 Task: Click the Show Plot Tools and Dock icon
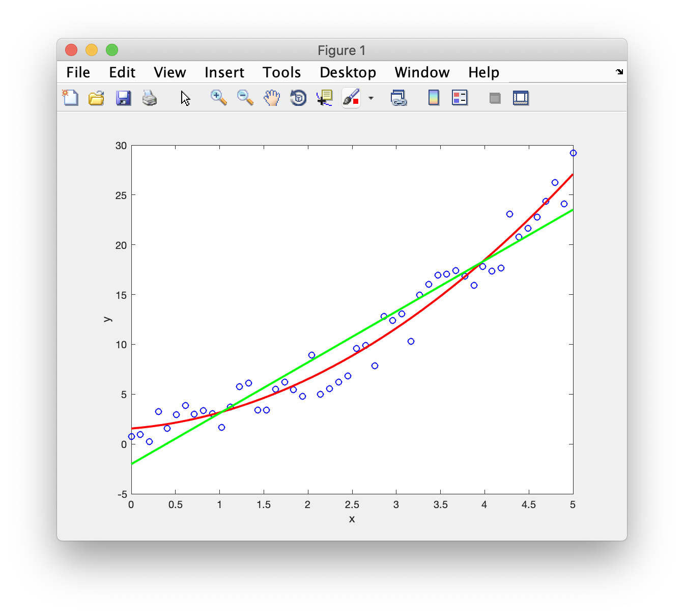pos(521,98)
